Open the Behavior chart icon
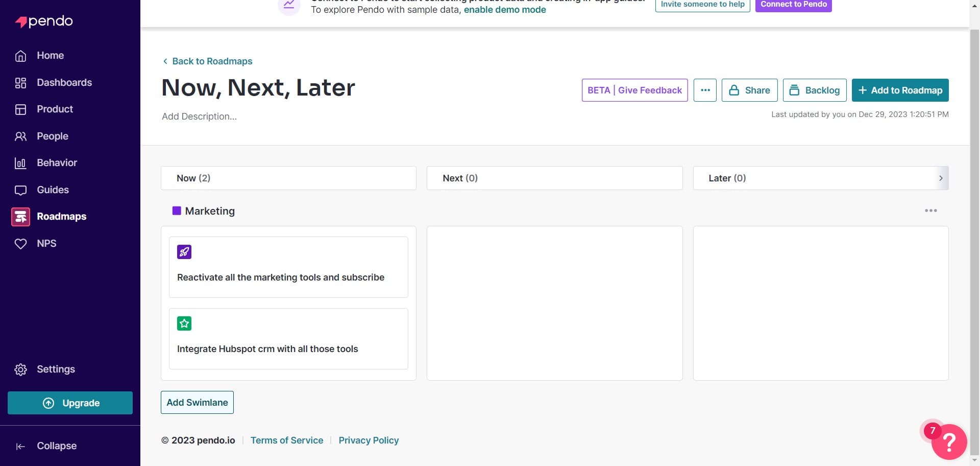 pyautogui.click(x=20, y=163)
